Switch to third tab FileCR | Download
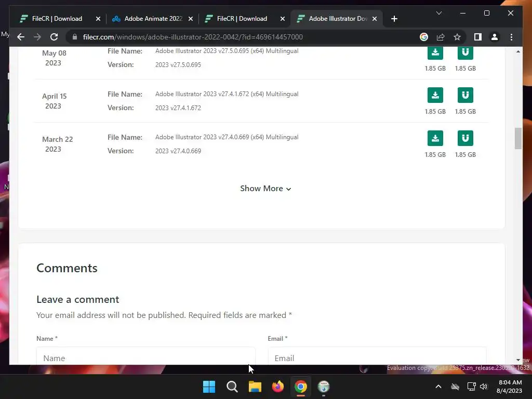 pyautogui.click(x=242, y=19)
